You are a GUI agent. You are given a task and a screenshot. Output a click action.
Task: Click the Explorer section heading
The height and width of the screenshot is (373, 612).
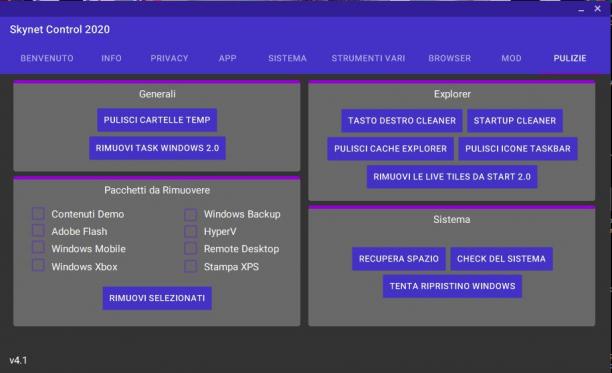[x=452, y=94]
